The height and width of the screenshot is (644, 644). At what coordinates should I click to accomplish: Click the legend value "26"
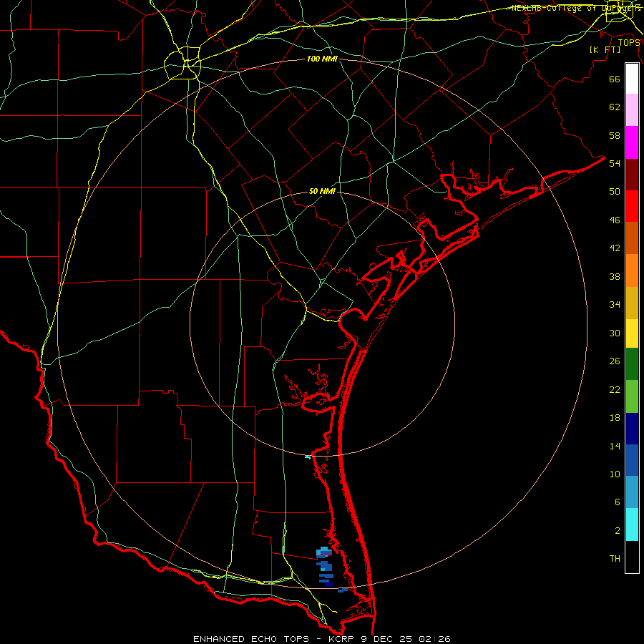click(x=615, y=361)
